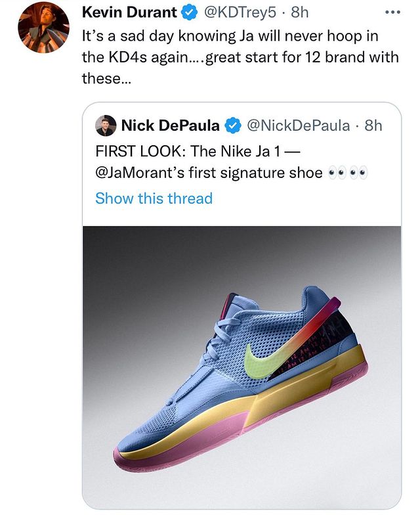
Task: Open Kevin Durant's profile via display name
Action: point(129,12)
